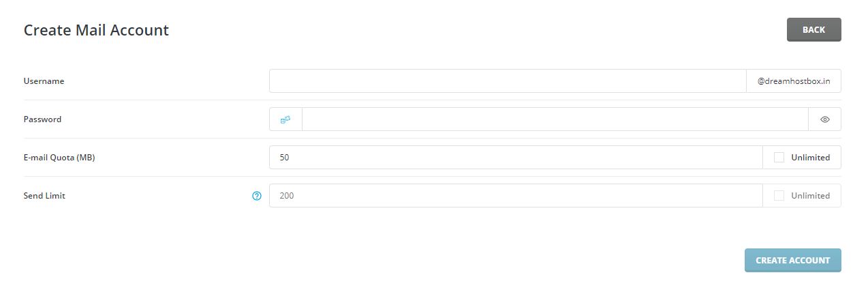Click the Send Limit label text
868x288 pixels.
(44, 195)
